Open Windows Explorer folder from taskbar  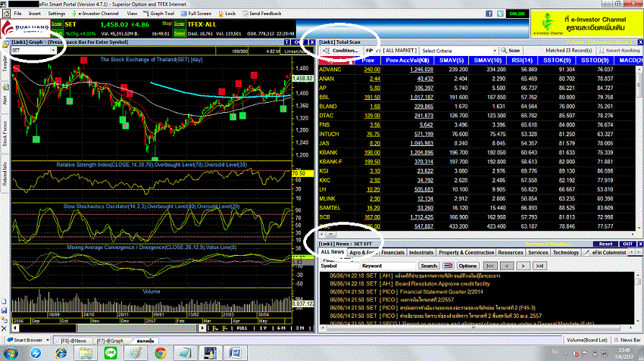point(86,353)
